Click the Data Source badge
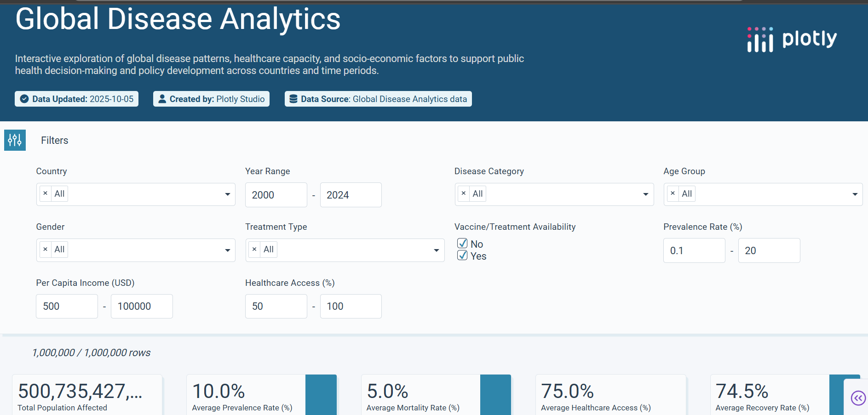 (x=378, y=98)
